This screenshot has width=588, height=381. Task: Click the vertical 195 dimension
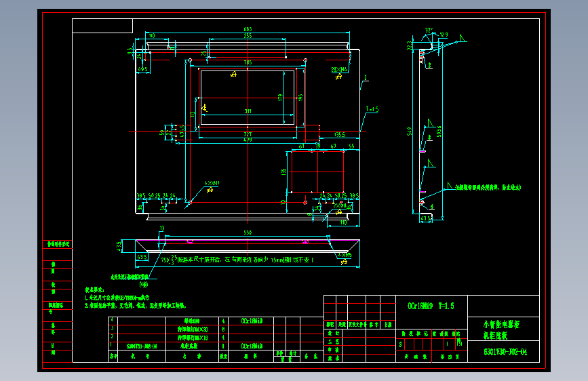(x=300, y=98)
